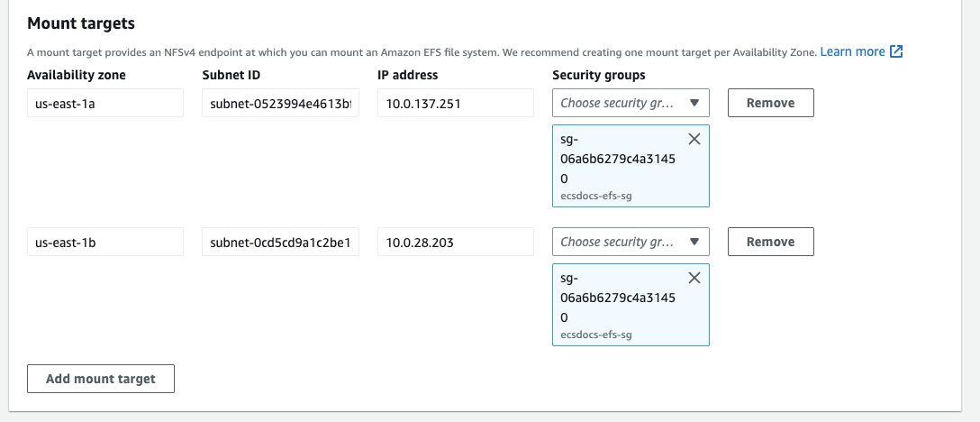Remove the us-east-1b mount target
The height and width of the screenshot is (422, 980).
(771, 242)
